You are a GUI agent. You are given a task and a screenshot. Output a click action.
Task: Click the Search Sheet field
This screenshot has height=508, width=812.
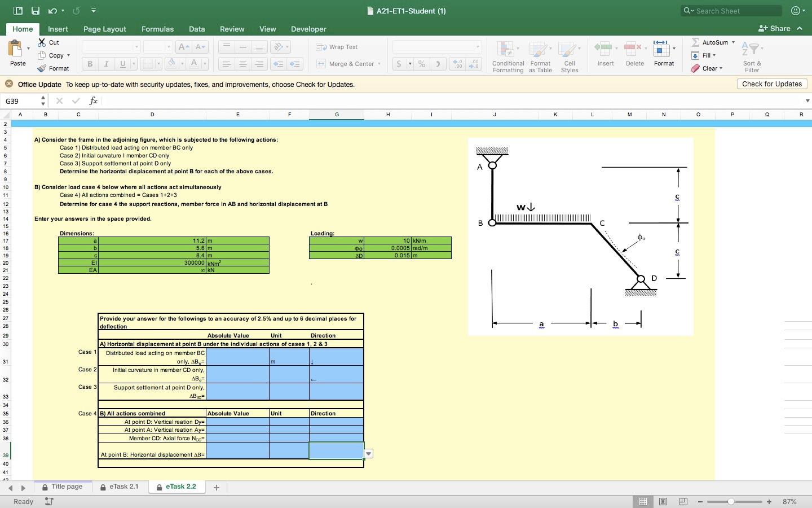[x=732, y=11]
